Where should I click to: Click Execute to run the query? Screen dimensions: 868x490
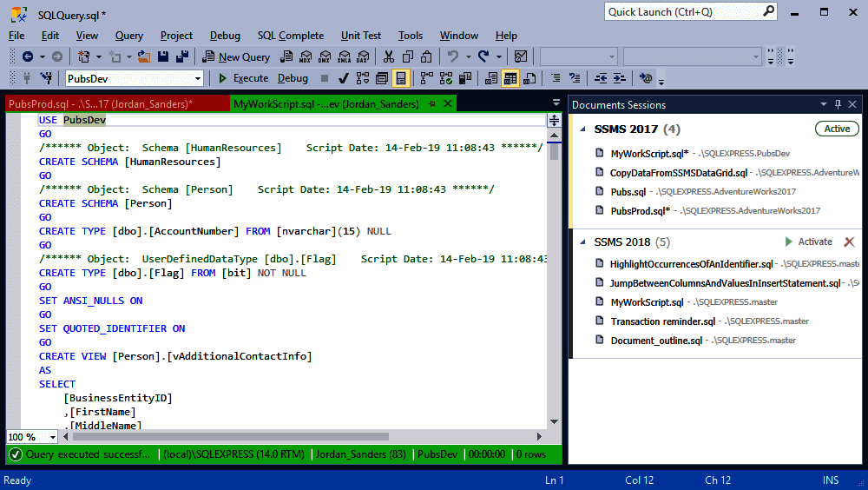click(x=243, y=78)
